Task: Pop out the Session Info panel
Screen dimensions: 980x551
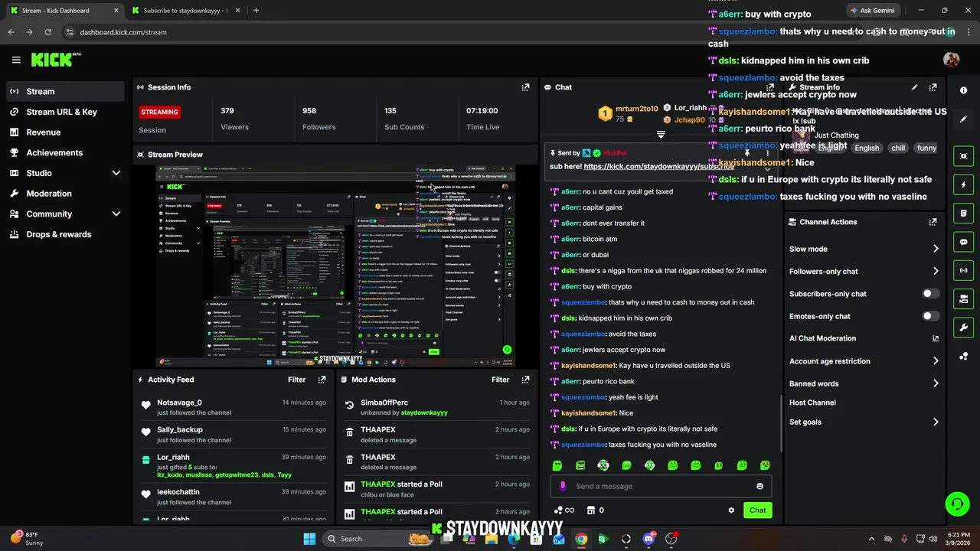Action: [525, 87]
